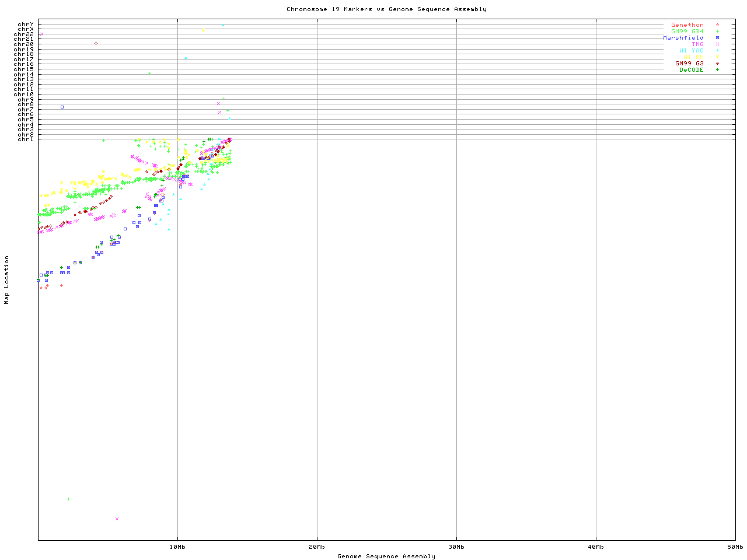Click the Map Location y-axis title
This screenshot has height=560, width=747.
point(7,280)
